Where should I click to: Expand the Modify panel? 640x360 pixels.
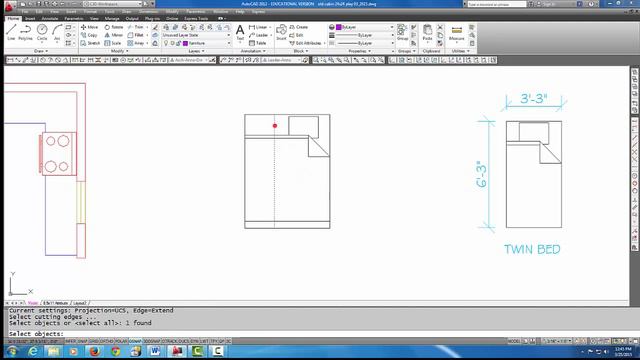120,51
